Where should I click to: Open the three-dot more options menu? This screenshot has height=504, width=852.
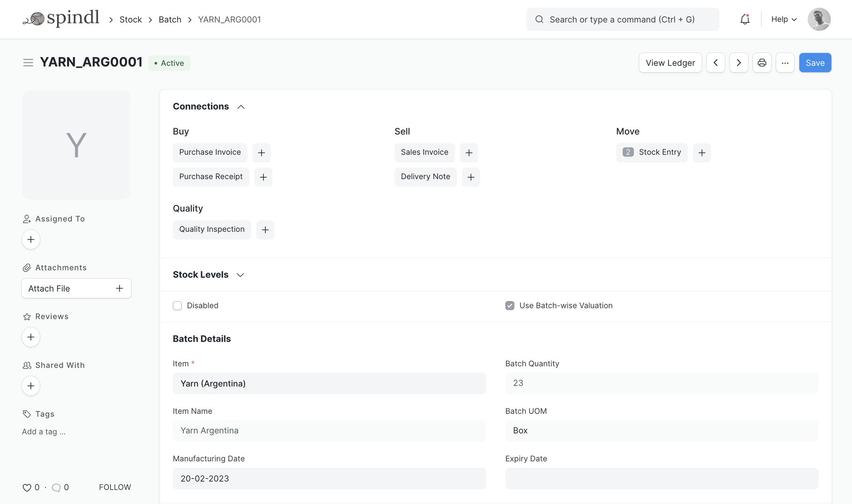[x=785, y=63]
